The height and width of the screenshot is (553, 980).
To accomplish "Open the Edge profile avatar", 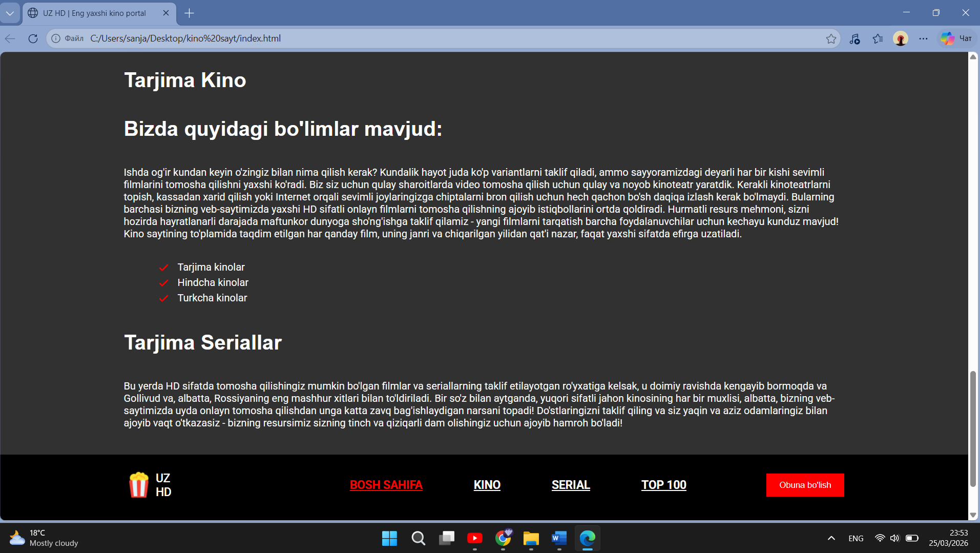I will (x=900, y=38).
